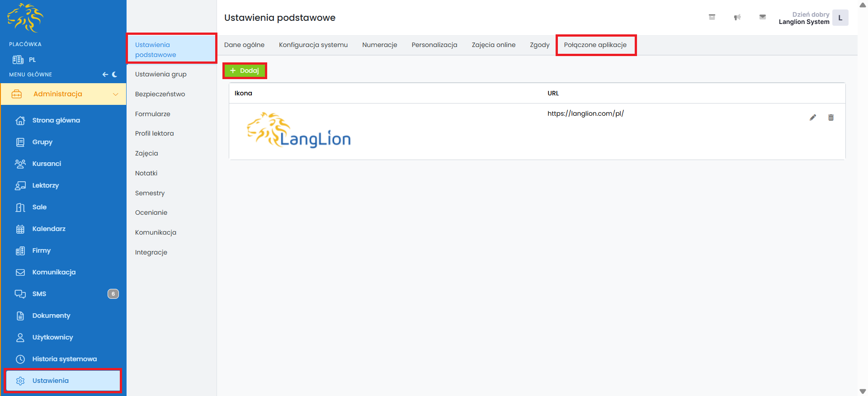The width and height of the screenshot is (868, 396).
Task: Select Integracje in settings submenu
Action: click(151, 252)
